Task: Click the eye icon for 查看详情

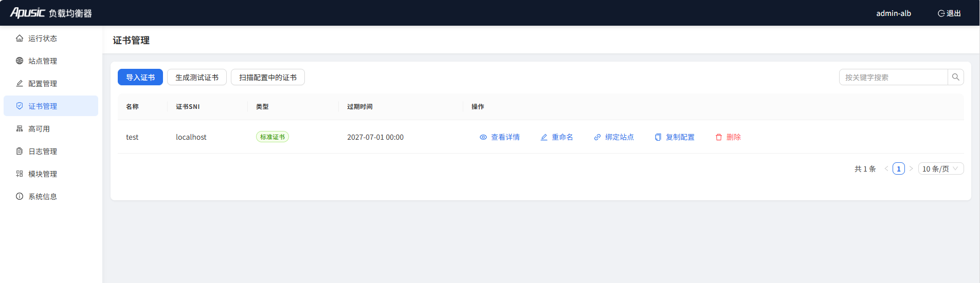Action: click(x=483, y=137)
